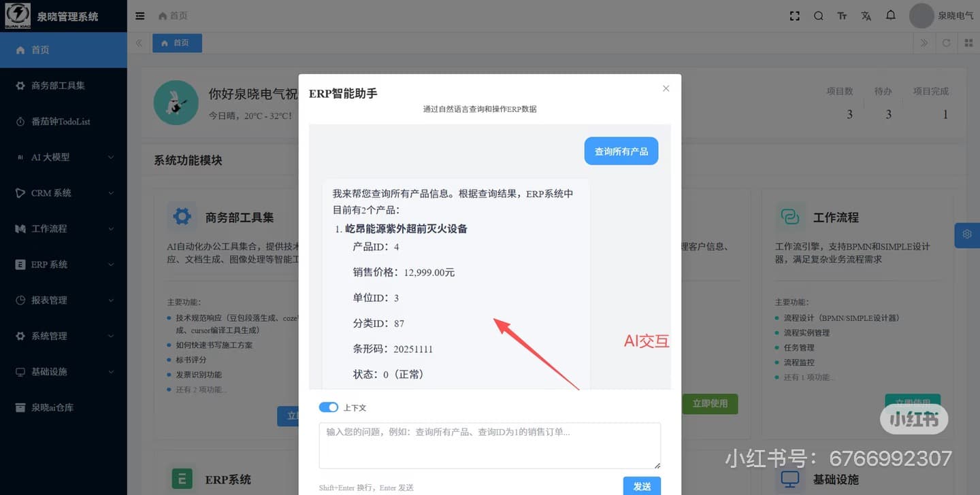Expand the AI 大模型 sidebar menu
The image size is (980, 495).
pyautogui.click(x=63, y=157)
